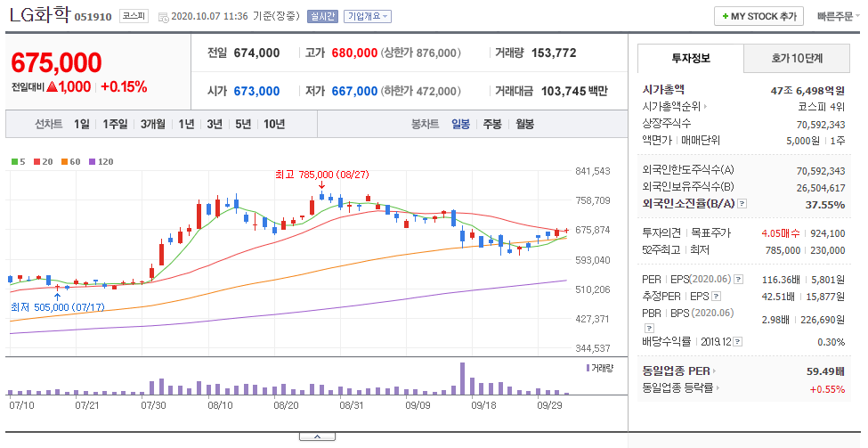Select the 10년 line chart period
The width and height of the screenshot is (868, 448).
point(274,124)
